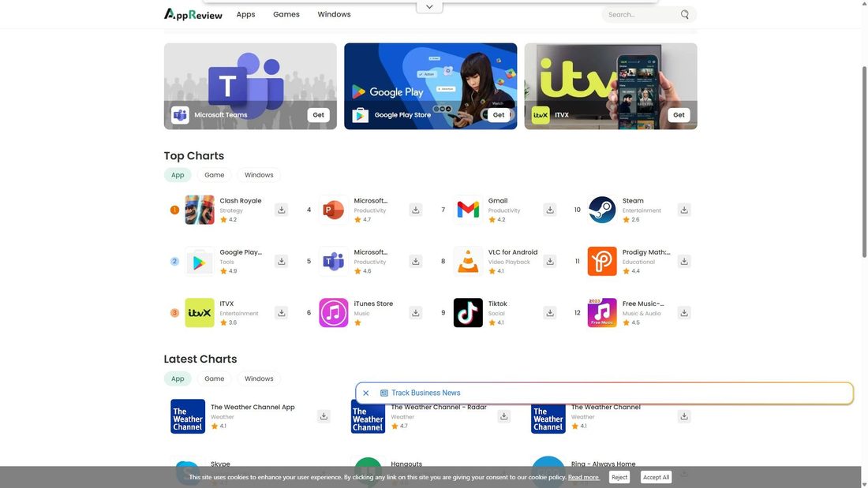Download Google Play from Top Charts
The width and height of the screenshot is (868, 488).
[281, 261]
